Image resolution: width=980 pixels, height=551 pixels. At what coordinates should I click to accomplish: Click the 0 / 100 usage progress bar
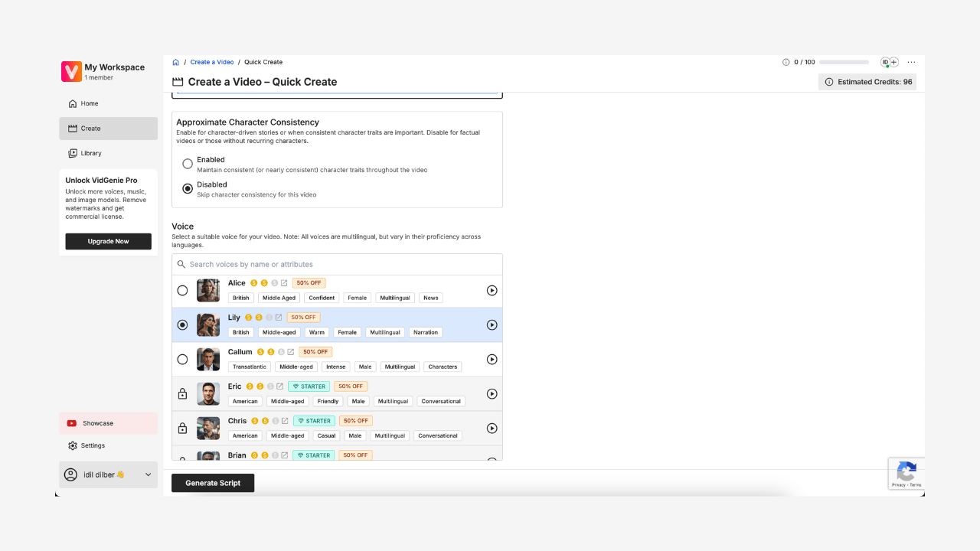[844, 62]
